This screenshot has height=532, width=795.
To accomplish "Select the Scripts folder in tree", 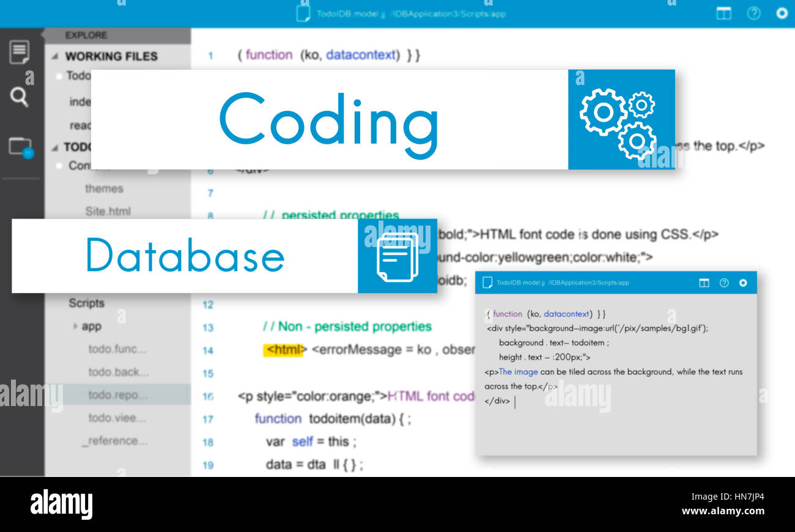I will pos(86,303).
